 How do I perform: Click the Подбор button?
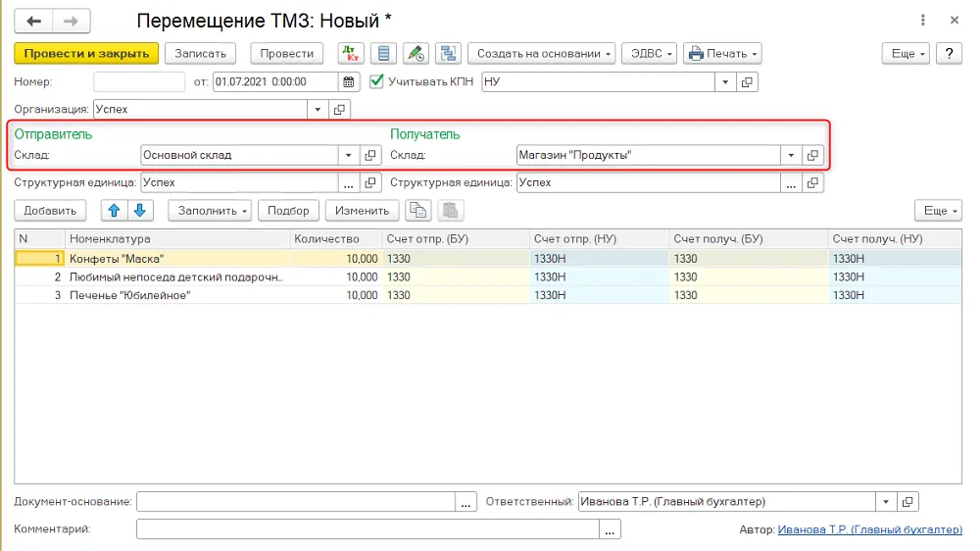[288, 211]
